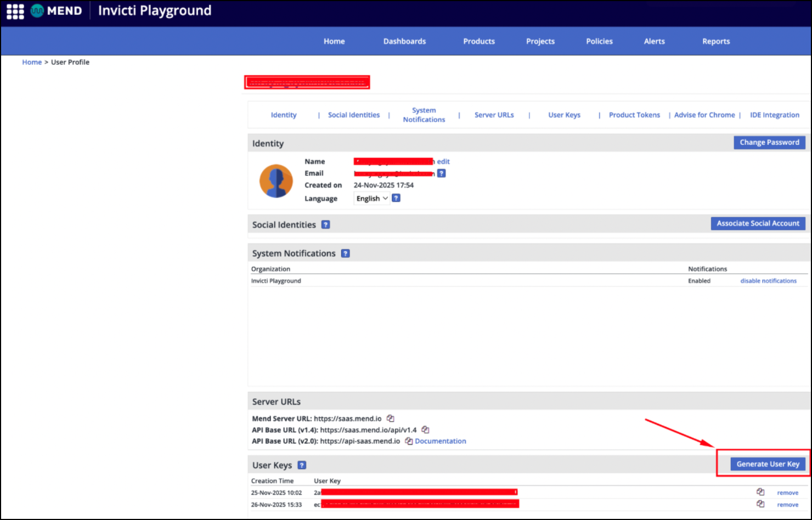Jump to Product Tokens tab
Screen dimensions: 812x520
[634, 115]
